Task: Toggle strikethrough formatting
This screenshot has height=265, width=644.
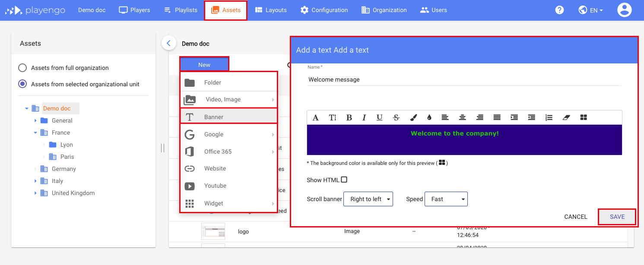Action: 396,117
